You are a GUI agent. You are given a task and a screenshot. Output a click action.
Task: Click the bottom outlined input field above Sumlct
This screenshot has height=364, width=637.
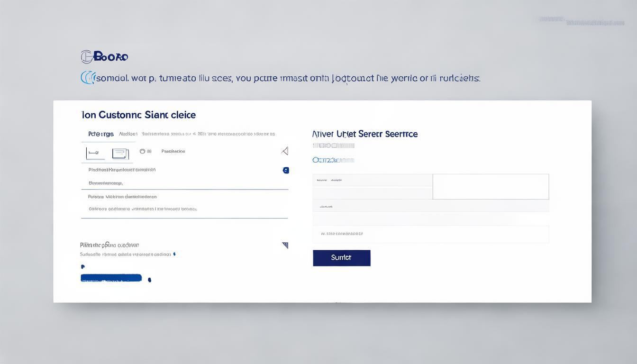(x=430, y=234)
